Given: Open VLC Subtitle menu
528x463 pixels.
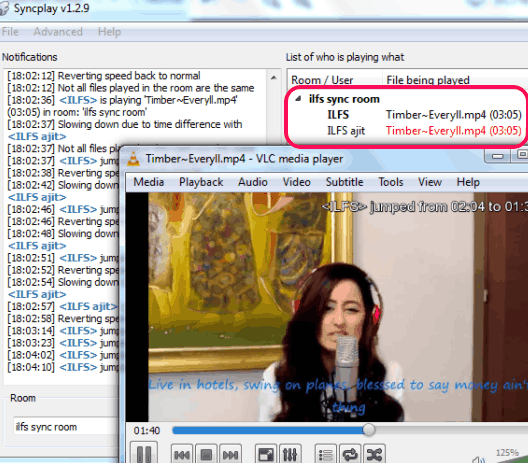Looking at the screenshot, I should click(x=344, y=182).
